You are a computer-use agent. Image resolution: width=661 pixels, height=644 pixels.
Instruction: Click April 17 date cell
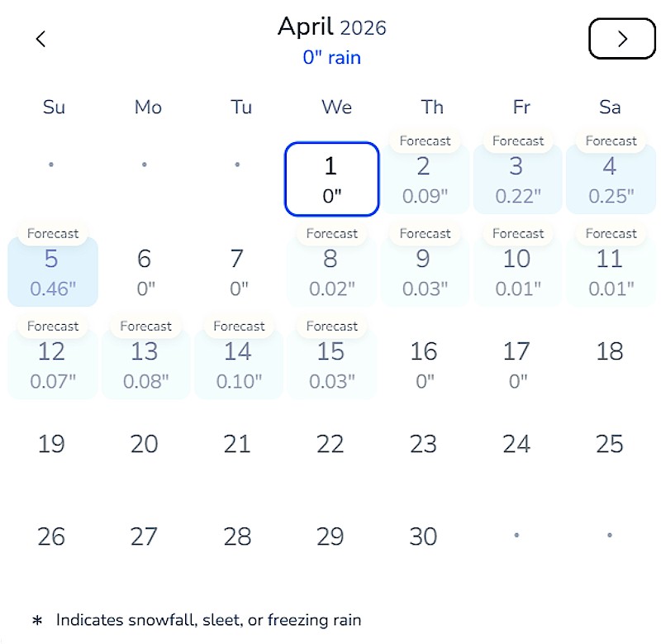[517, 365]
